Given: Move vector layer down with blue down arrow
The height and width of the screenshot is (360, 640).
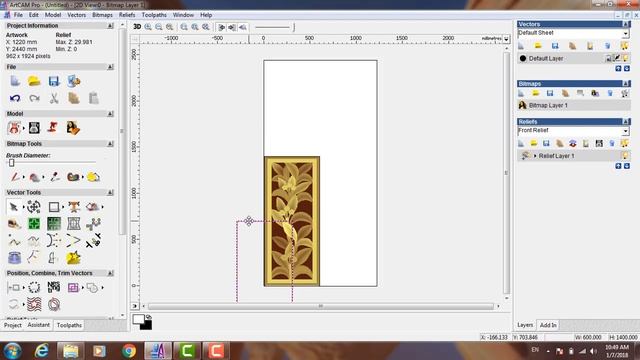Looking at the screenshot, I should (627, 69).
